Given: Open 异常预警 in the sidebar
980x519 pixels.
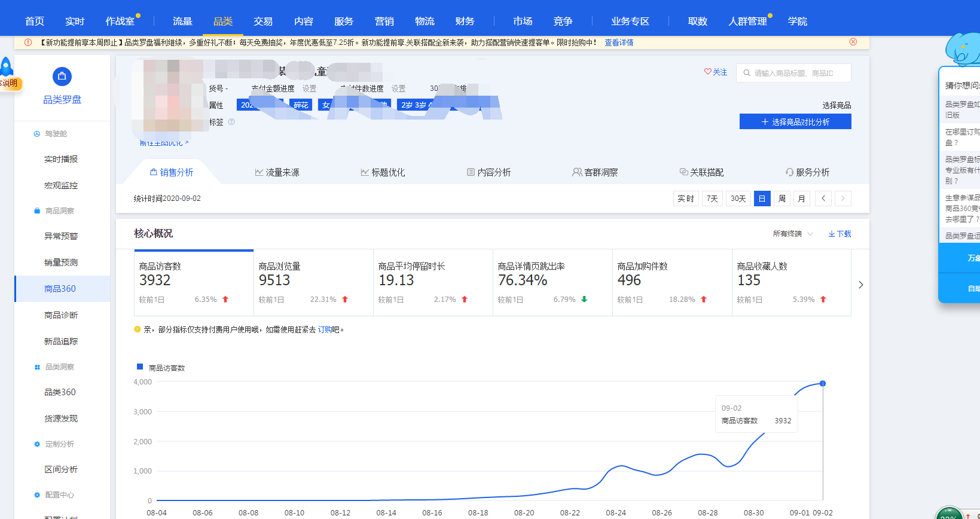Looking at the screenshot, I should tap(61, 236).
